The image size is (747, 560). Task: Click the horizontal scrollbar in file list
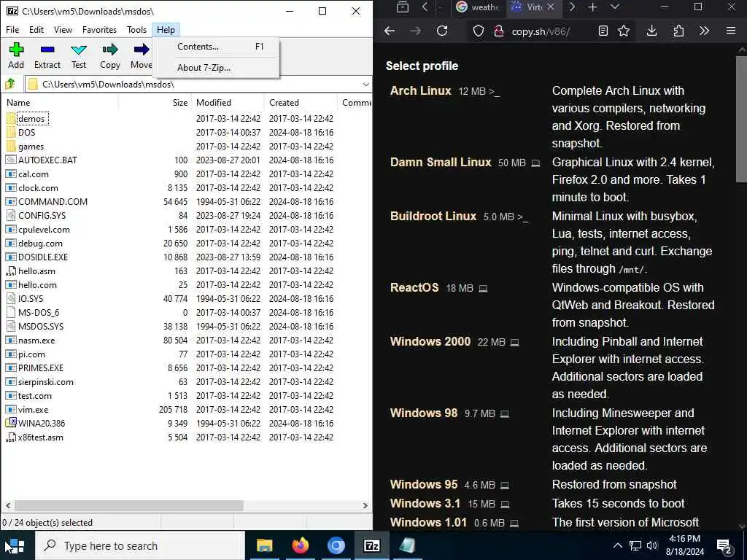pyautogui.click(x=128, y=505)
